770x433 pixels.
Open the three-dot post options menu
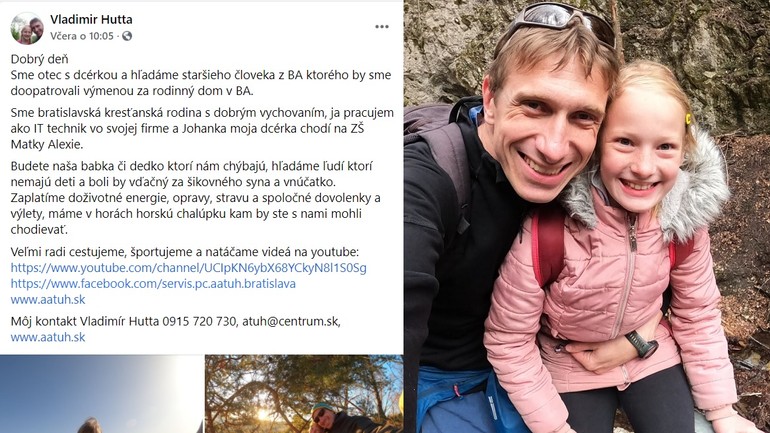[x=382, y=27]
